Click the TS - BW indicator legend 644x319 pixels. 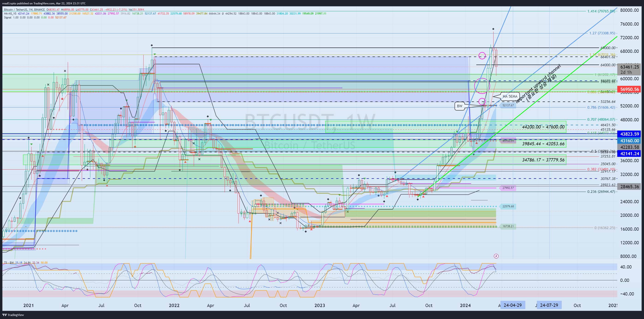point(9,262)
